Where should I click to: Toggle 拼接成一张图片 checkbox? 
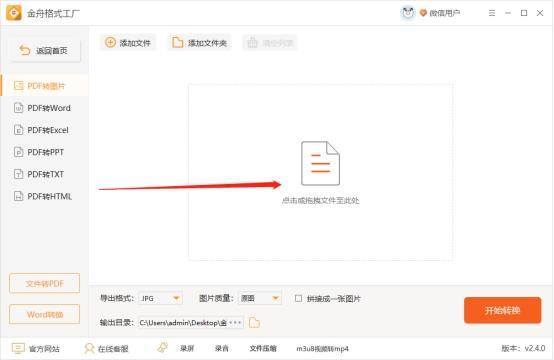[x=299, y=299]
